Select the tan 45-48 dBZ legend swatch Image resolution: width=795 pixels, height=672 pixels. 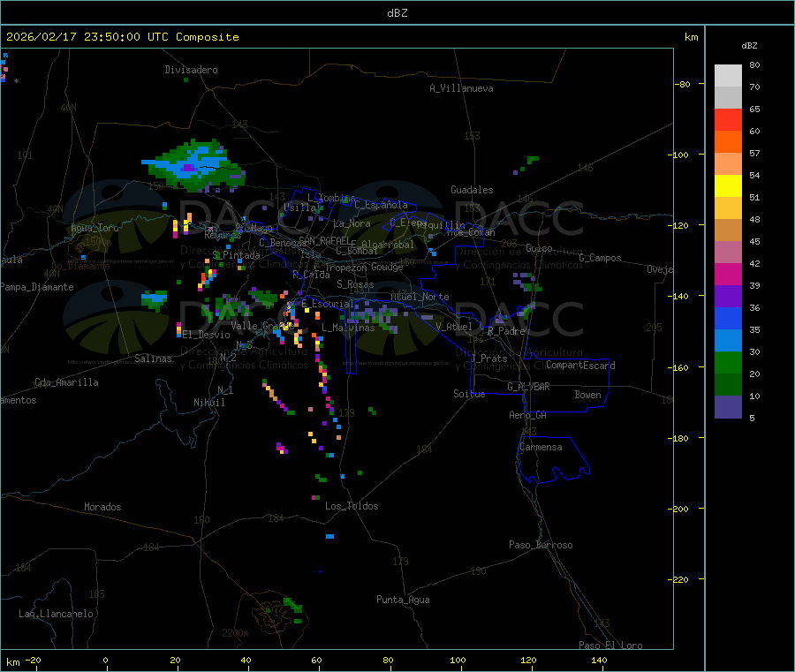[728, 230]
